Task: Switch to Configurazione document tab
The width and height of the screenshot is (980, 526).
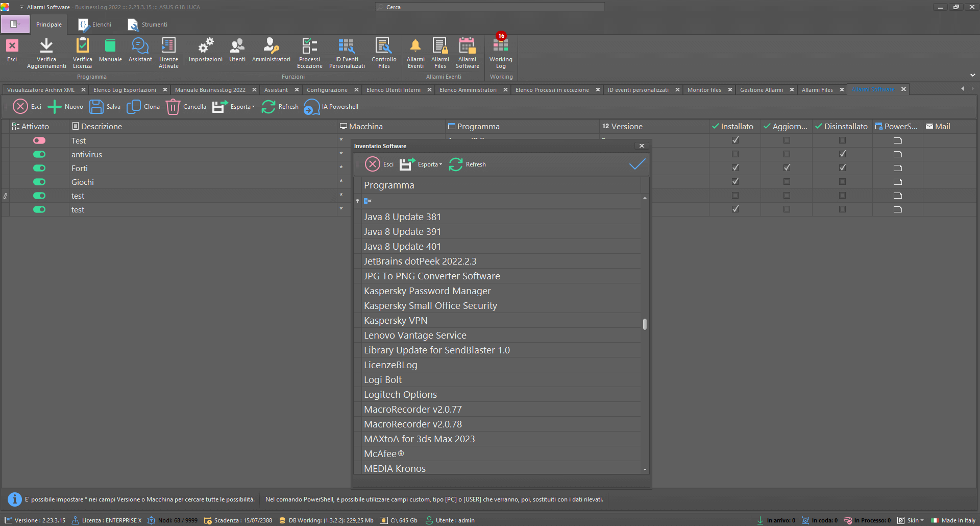Action: pyautogui.click(x=327, y=90)
